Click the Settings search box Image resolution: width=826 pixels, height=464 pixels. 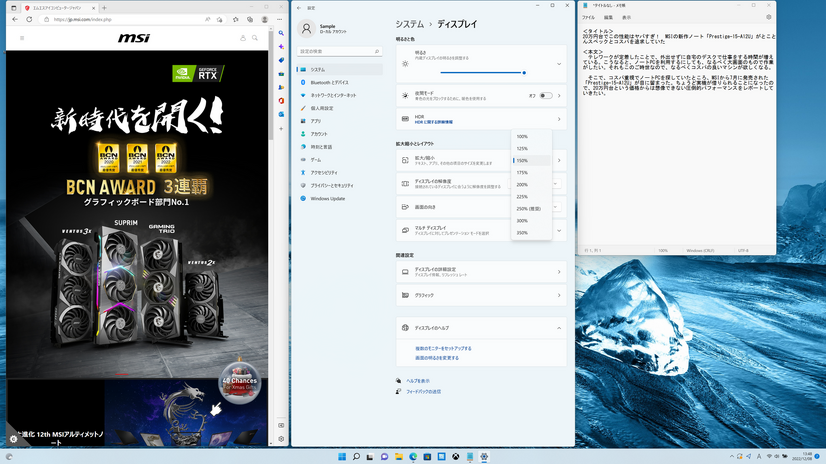(x=339, y=51)
